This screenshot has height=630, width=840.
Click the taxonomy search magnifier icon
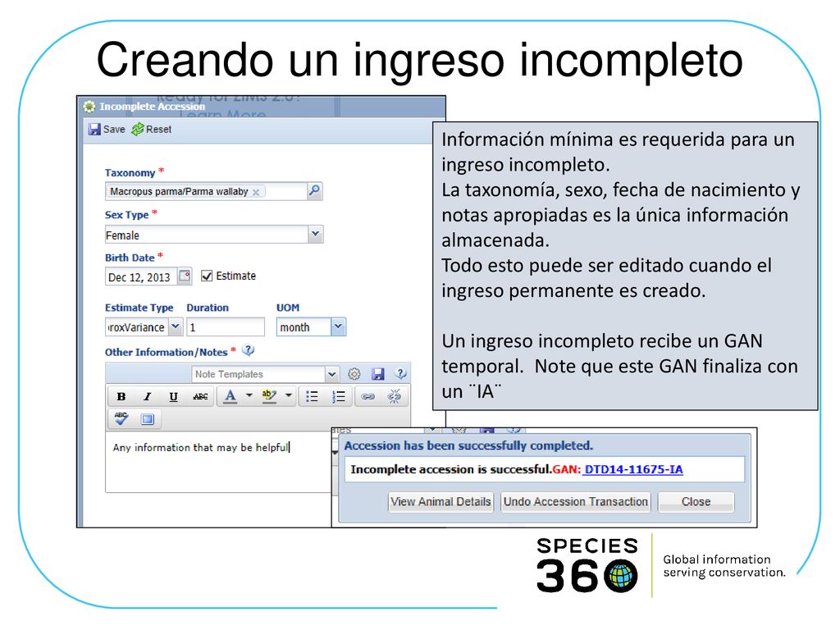coord(314,190)
